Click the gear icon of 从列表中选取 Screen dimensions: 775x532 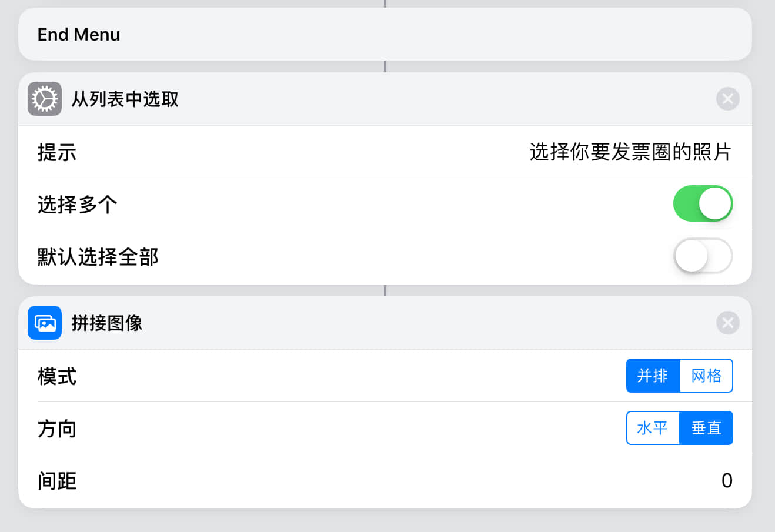pos(45,99)
